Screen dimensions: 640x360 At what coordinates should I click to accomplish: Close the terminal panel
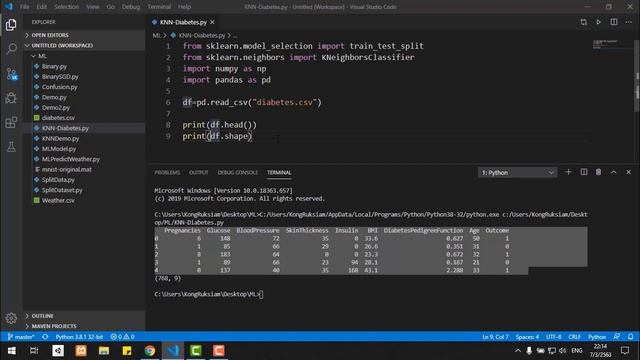629,172
